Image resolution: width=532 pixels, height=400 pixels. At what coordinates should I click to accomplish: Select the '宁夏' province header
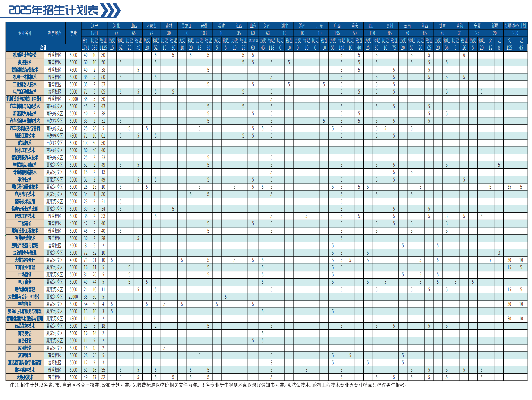477,26
